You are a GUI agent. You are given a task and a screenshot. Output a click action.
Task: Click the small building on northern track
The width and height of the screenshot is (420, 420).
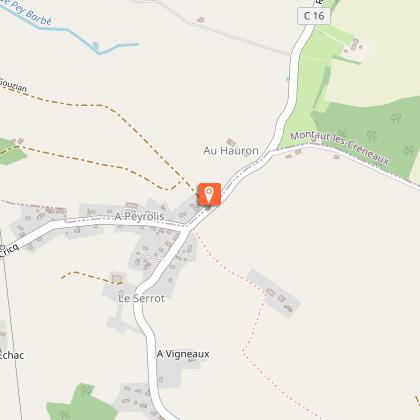pyautogui.click(x=200, y=19)
